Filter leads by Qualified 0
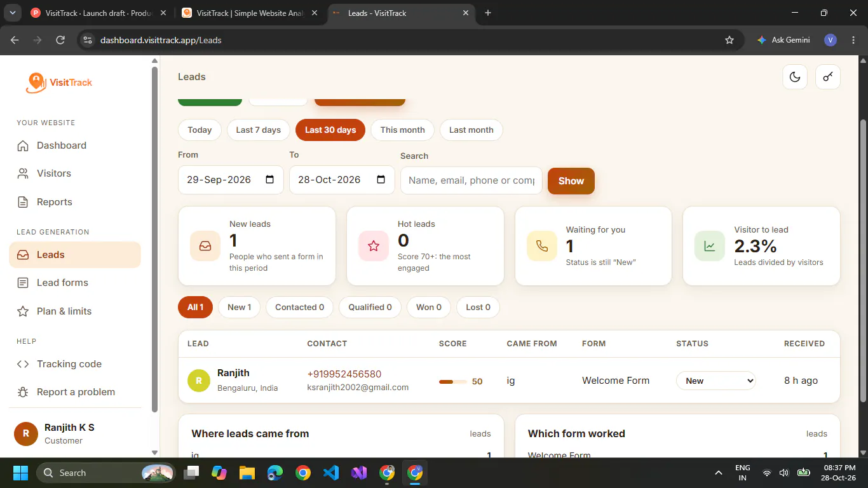 pos(370,307)
